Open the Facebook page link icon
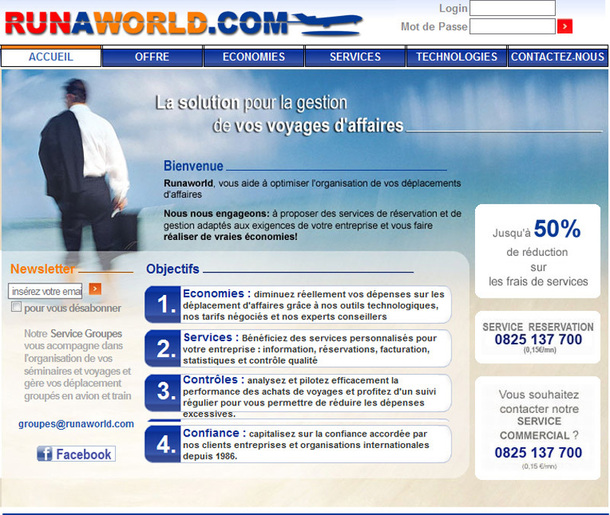This screenshot has width=610, height=515. pyautogui.click(x=76, y=454)
